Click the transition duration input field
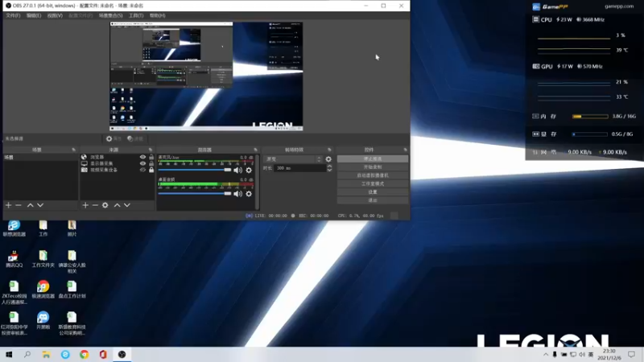This screenshot has height=362, width=644. 299,168
